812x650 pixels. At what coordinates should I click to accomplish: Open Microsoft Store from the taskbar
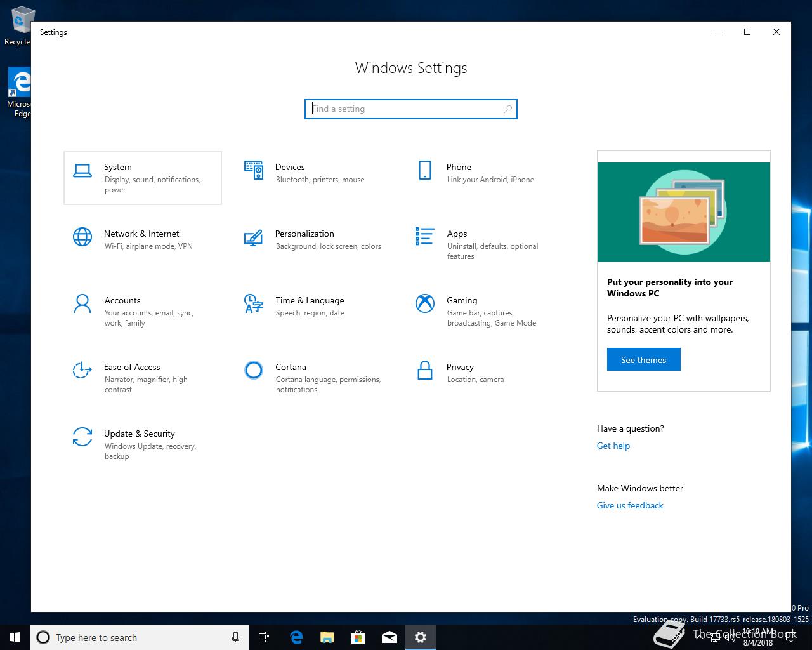pos(358,637)
